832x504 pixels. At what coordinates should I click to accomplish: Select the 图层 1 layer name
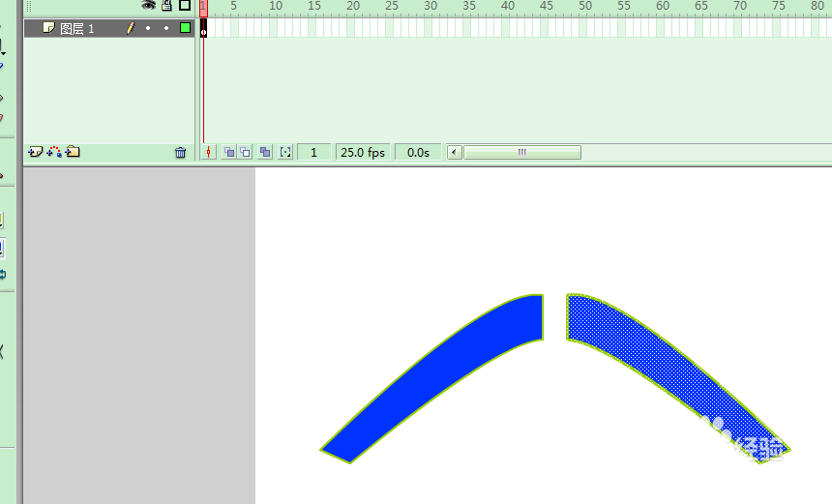[77, 29]
